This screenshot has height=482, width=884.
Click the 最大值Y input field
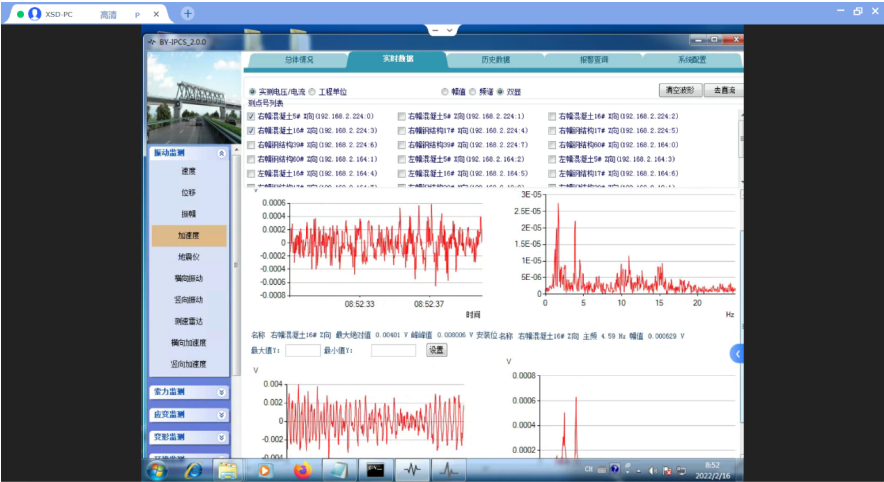(x=303, y=350)
